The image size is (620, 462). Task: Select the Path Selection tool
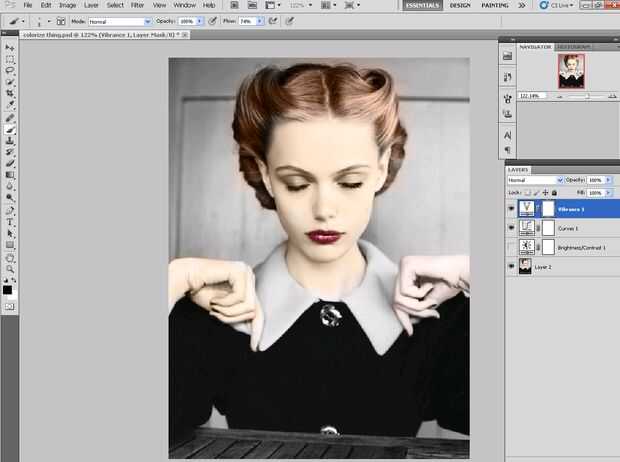pyautogui.click(x=9, y=234)
